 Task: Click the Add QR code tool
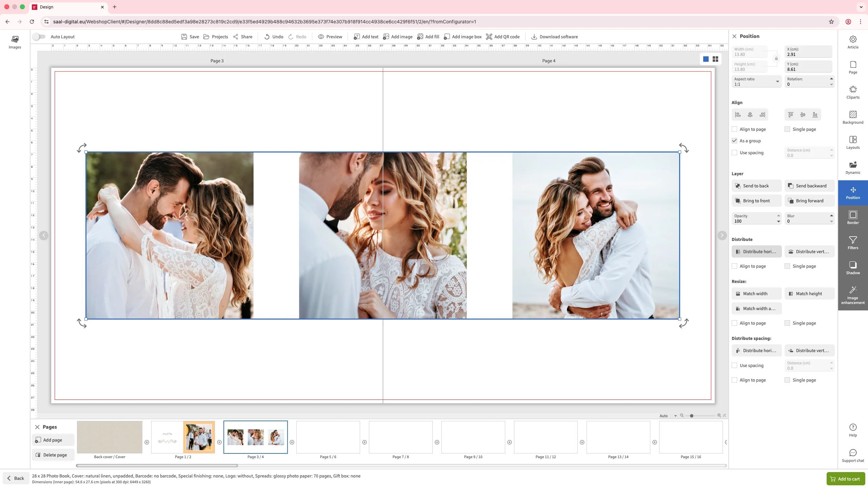tap(503, 37)
